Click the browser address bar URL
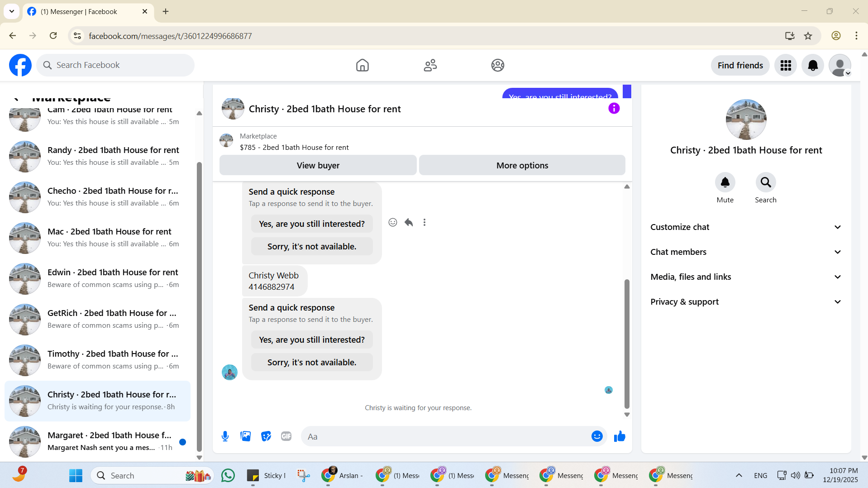 pyautogui.click(x=170, y=36)
